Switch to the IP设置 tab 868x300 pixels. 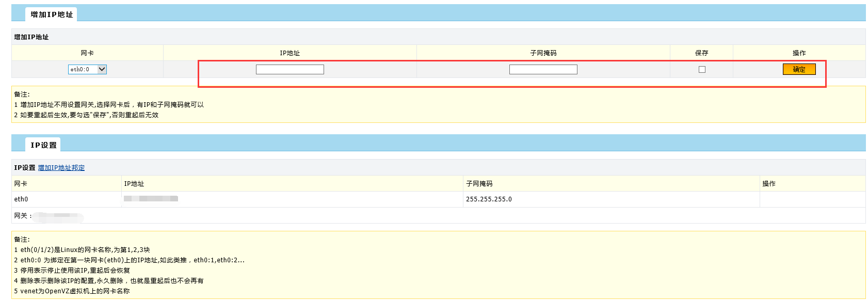pyautogui.click(x=43, y=145)
